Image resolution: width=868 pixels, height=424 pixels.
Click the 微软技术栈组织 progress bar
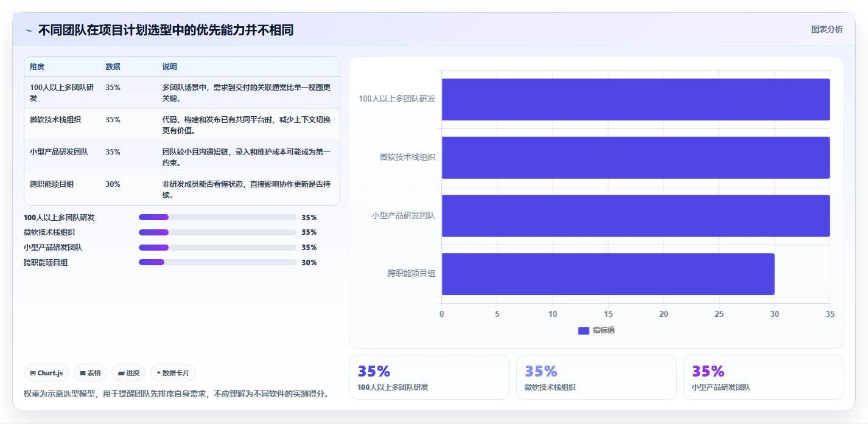(217, 232)
